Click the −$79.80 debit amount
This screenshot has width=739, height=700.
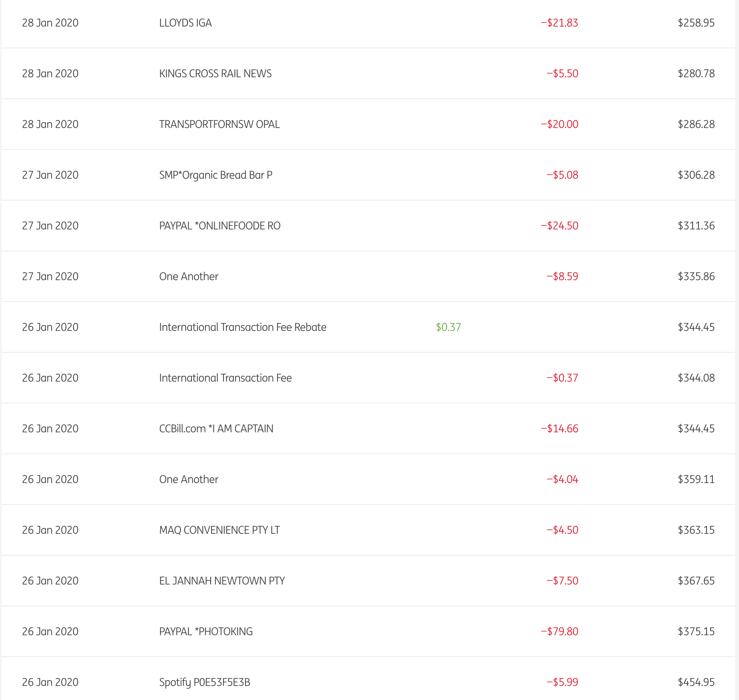559,631
